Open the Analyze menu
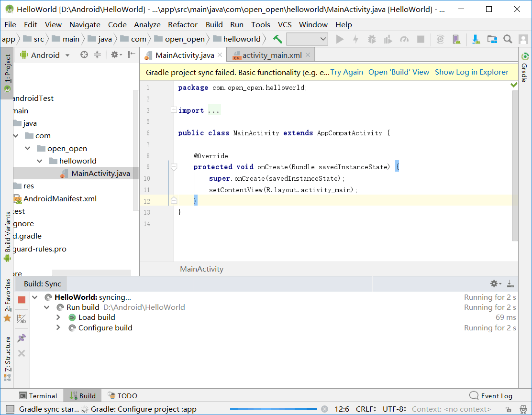 [x=147, y=25]
